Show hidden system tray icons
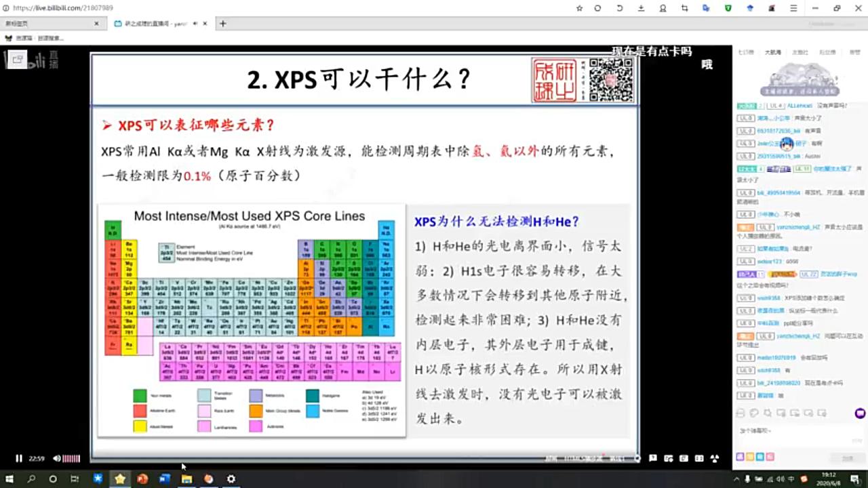 coord(736,479)
